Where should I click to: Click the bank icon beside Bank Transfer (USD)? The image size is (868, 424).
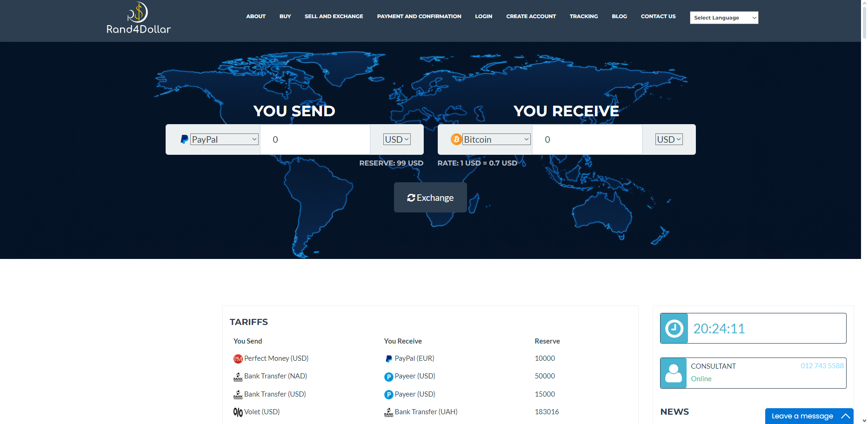[238, 395]
